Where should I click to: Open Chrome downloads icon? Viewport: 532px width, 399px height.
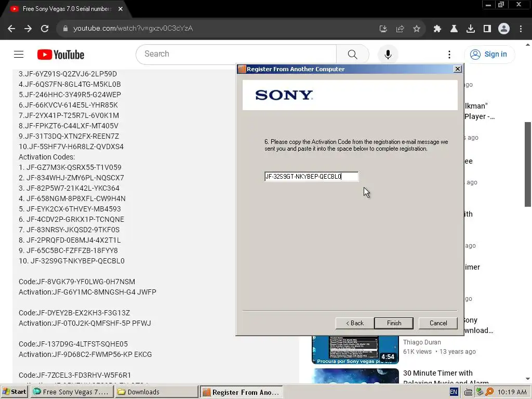click(x=471, y=29)
